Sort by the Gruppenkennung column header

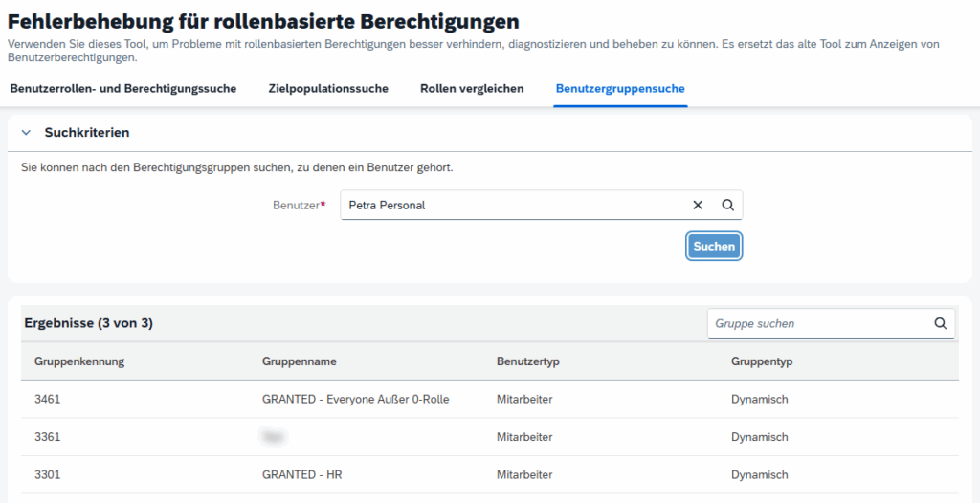point(79,361)
